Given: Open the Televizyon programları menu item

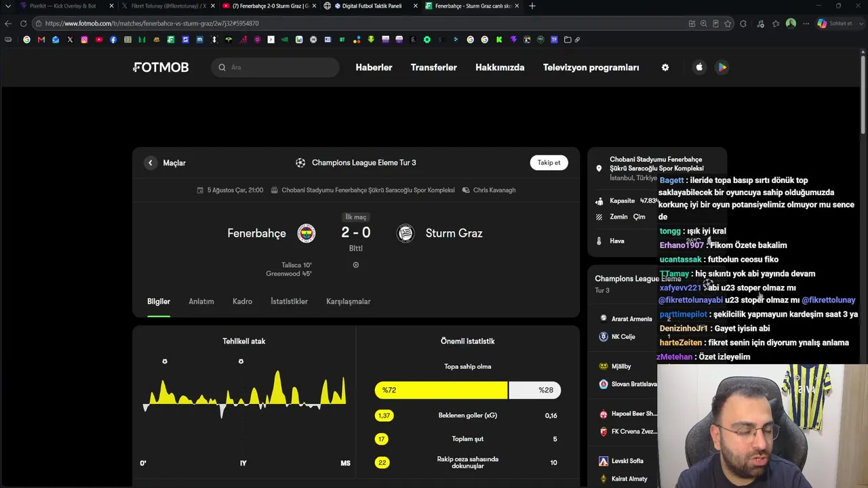Looking at the screenshot, I should tap(591, 67).
